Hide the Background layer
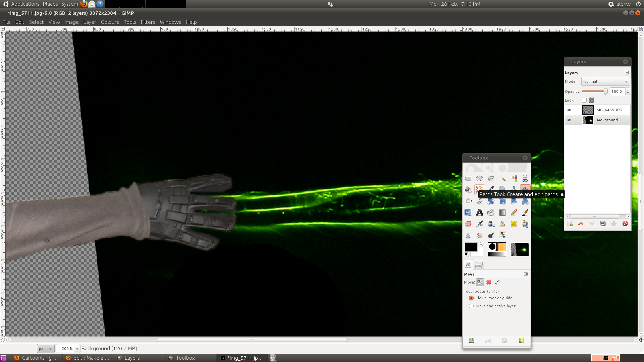This screenshot has width=644, height=362. click(x=569, y=120)
